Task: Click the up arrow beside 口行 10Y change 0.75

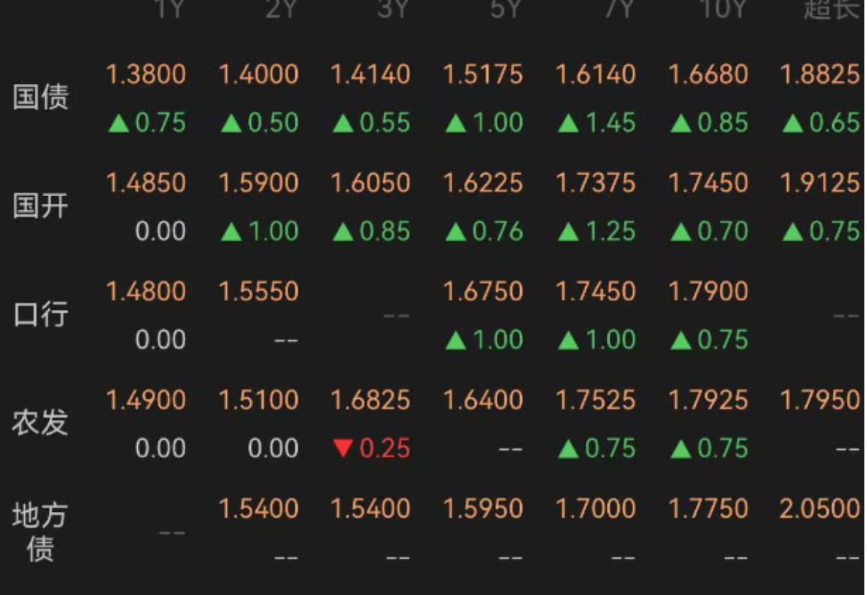Action: pyautogui.click(x=681, y=339)
